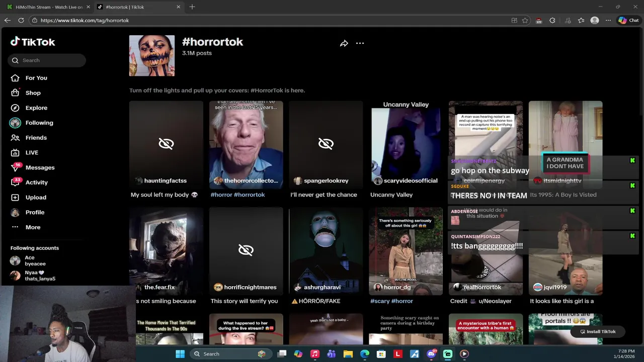The image size is (644, 362).
Task: Visit scaryvideosofficial profile
Action: click(411, 180)
